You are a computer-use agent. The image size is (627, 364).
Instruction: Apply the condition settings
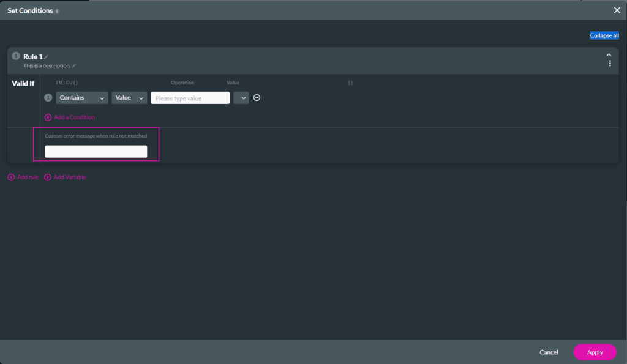tap(595, 352)
